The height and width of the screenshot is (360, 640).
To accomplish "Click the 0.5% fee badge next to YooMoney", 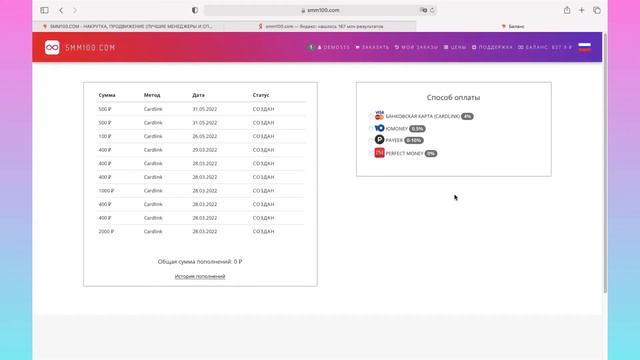I will [417, 129].
